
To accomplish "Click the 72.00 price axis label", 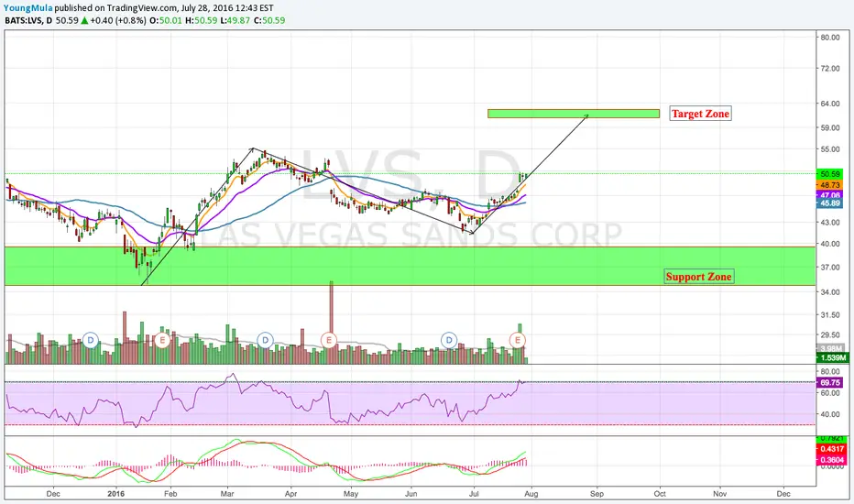I will (x=830, y=68).
